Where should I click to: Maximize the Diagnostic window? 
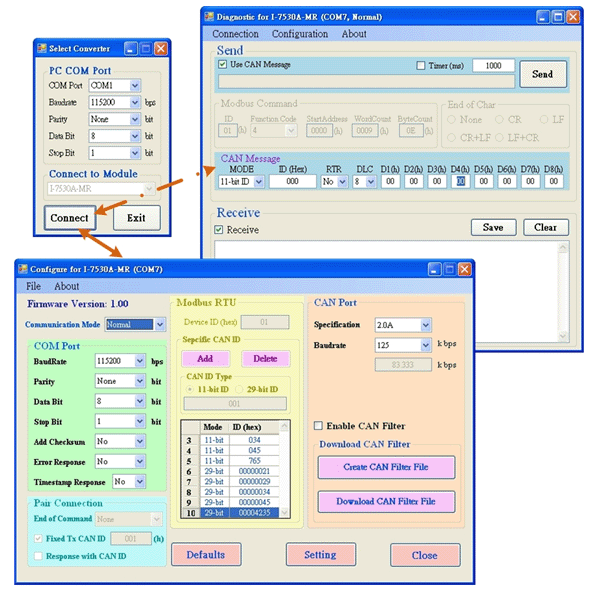[x=558, y=17]
